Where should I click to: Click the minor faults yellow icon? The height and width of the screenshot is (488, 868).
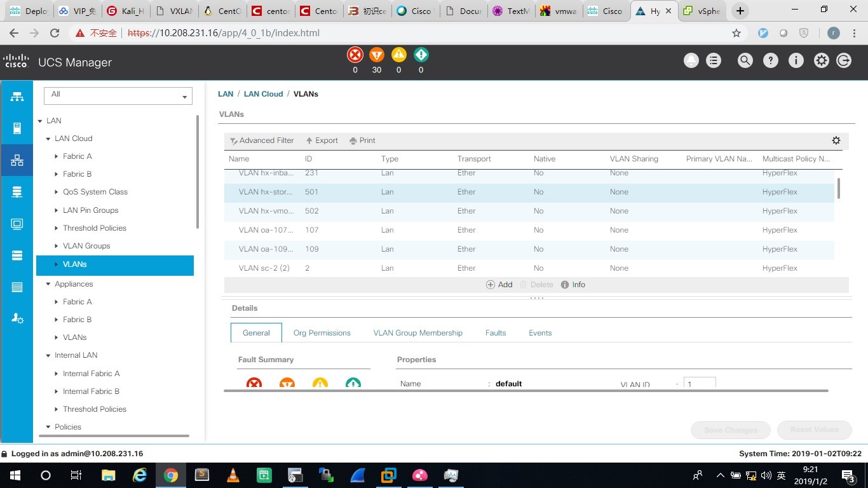point(398,55)
